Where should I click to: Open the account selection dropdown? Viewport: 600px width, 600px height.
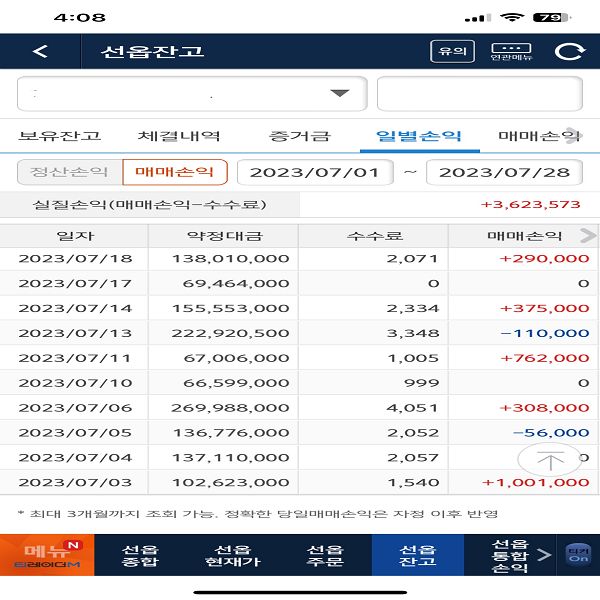pyautogui.click(x=190, y=94)
